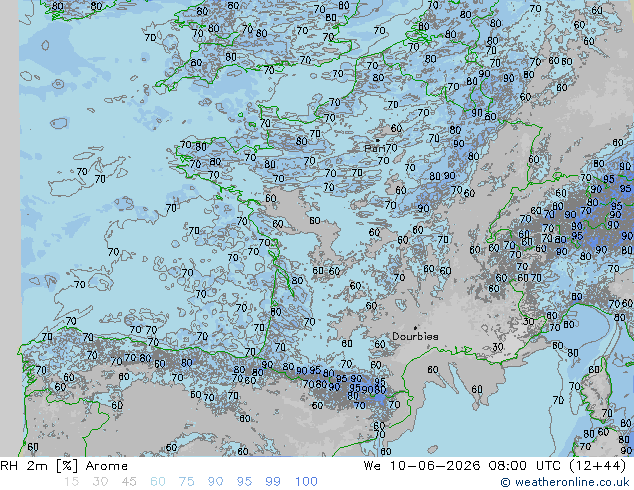Click the weatheronline.co.uk copyright text
Screen dimensions: 634x490
565,482
